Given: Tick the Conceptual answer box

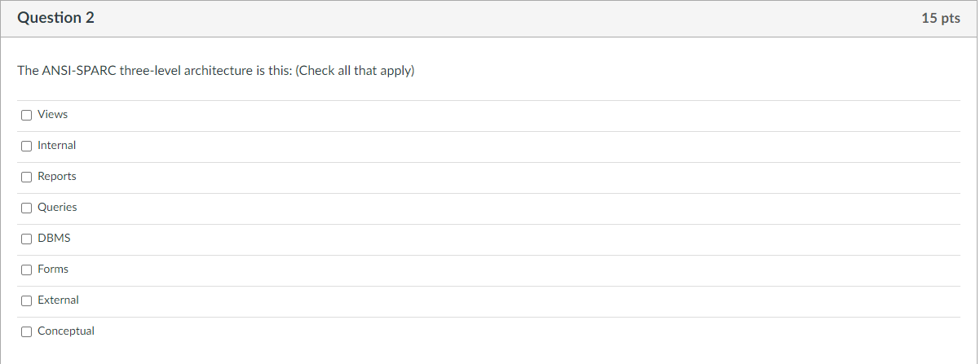Looking at the screenshot, I should pos(27,331).
